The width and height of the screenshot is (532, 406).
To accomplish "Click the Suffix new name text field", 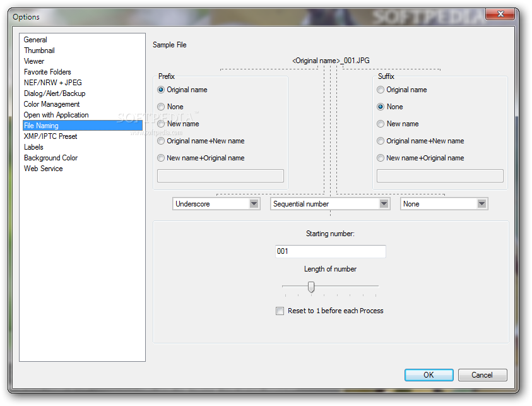I will click(440, 176).
